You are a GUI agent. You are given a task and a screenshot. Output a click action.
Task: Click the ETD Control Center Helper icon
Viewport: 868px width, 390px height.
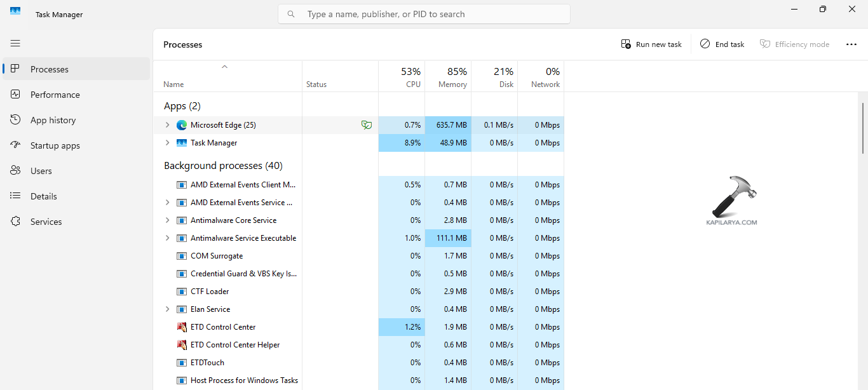pyautogui.click(x=182, y=345)
